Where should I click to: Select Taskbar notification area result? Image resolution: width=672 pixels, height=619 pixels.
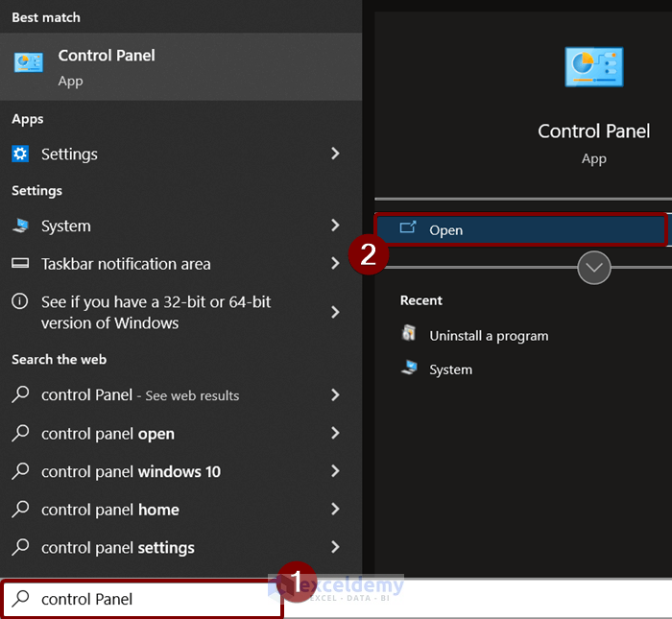[x=180, y=264]
